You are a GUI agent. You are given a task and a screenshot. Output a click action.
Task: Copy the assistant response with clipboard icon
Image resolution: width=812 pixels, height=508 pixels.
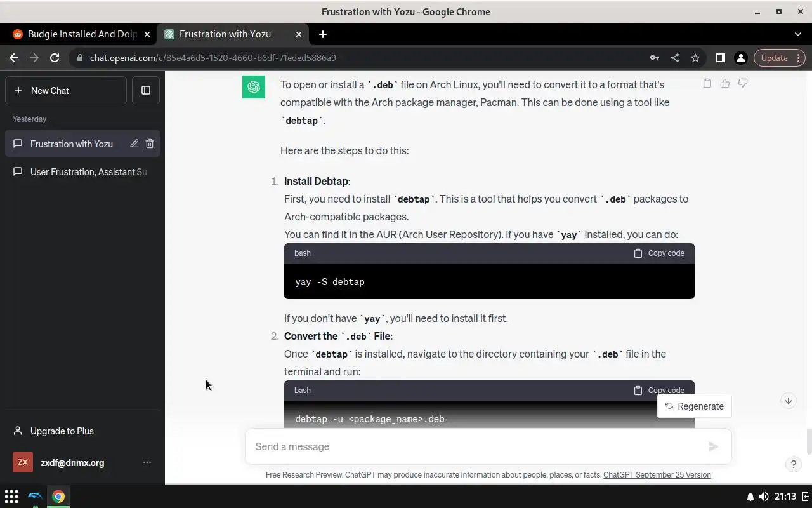[x=707, y=83]
